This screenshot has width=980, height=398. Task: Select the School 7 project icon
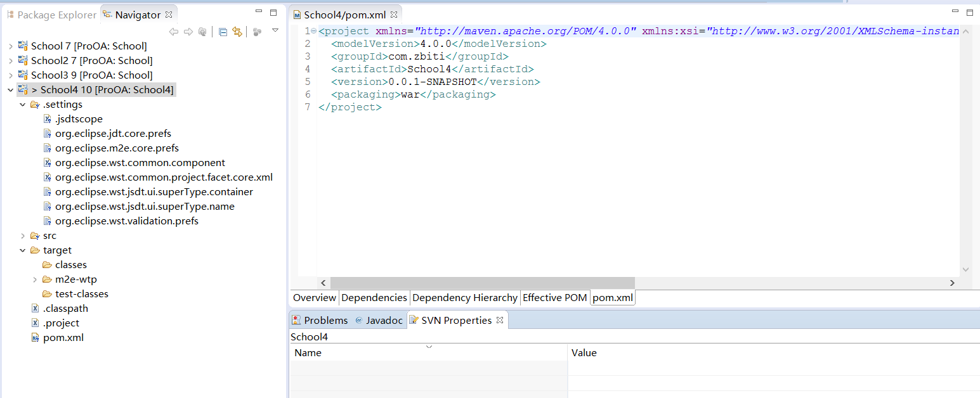23,46
